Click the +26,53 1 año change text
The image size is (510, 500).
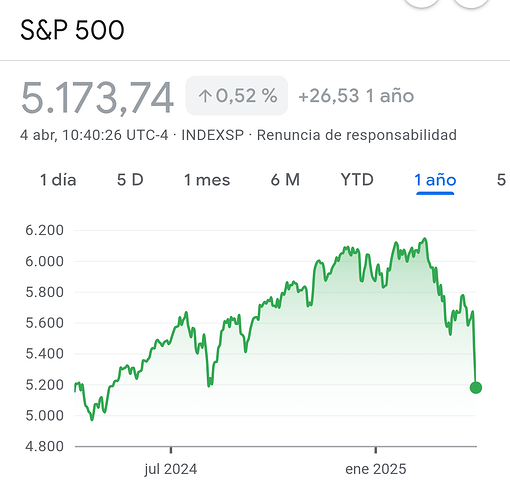[356, 96]
